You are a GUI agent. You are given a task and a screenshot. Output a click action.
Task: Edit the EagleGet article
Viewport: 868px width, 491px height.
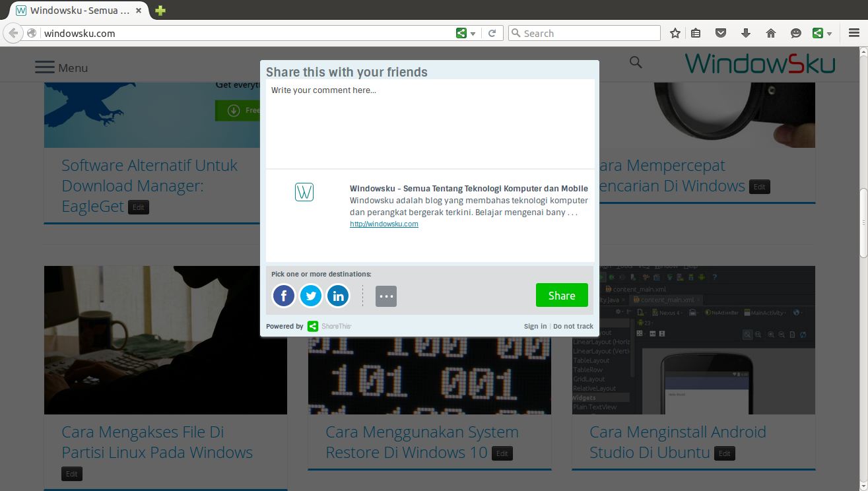[139, 207]
